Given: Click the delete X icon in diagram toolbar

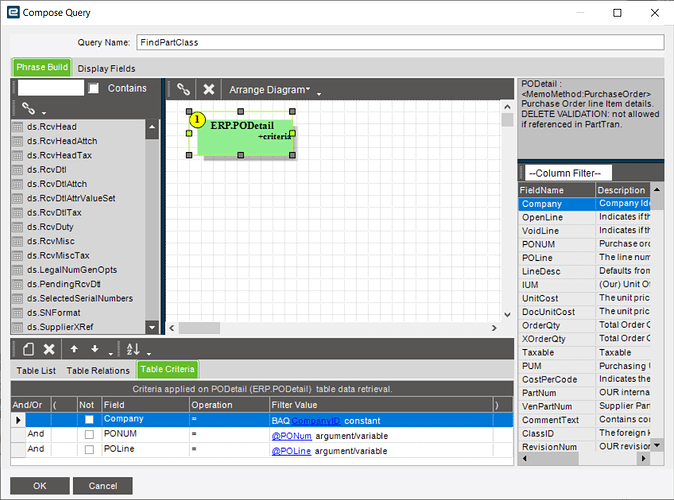Looking at the screenshot, I should tap(208, 89).
